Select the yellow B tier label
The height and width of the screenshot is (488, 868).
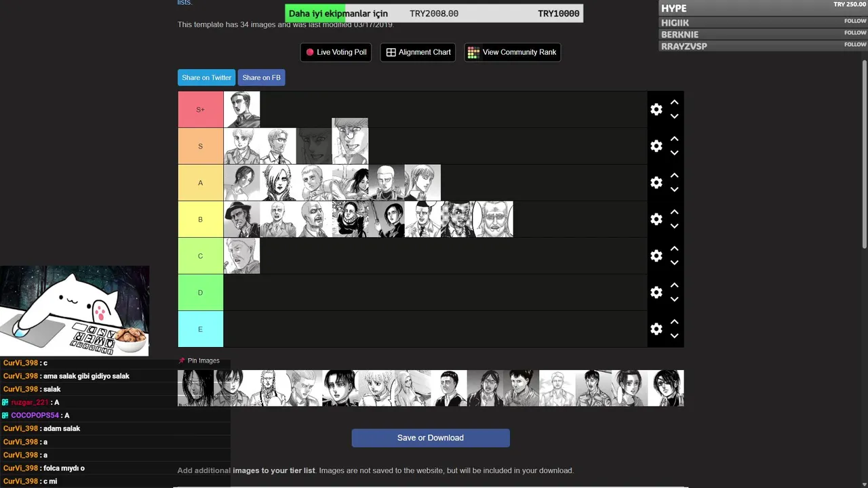[x=200, y=219]
